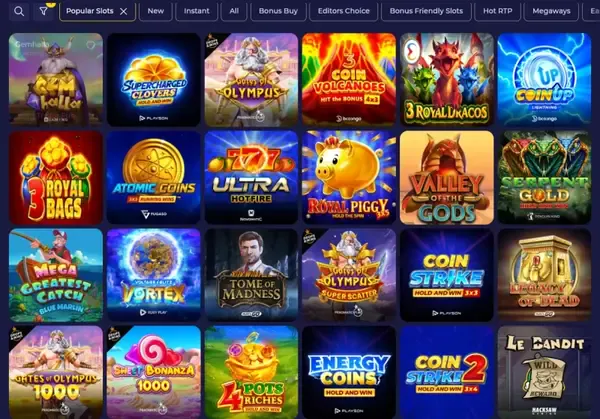Remove the Popular Slots filter with X

(124, 11)
